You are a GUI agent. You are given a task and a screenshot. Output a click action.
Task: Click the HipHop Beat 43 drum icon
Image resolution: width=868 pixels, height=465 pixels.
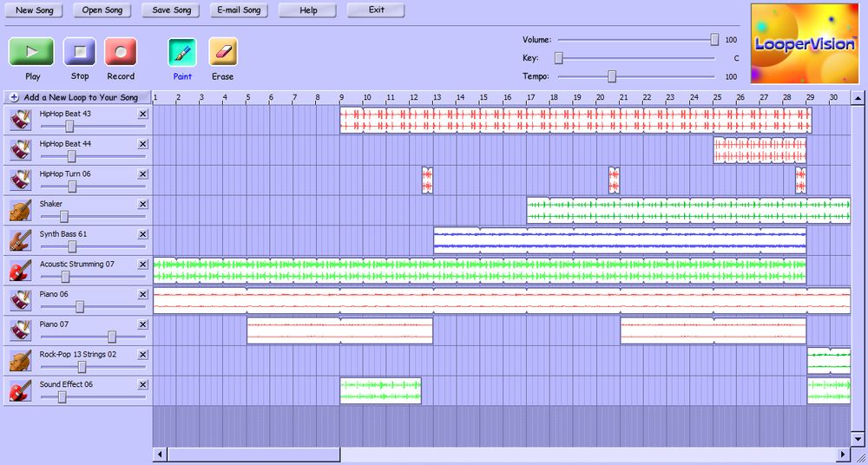click(20, 120)
